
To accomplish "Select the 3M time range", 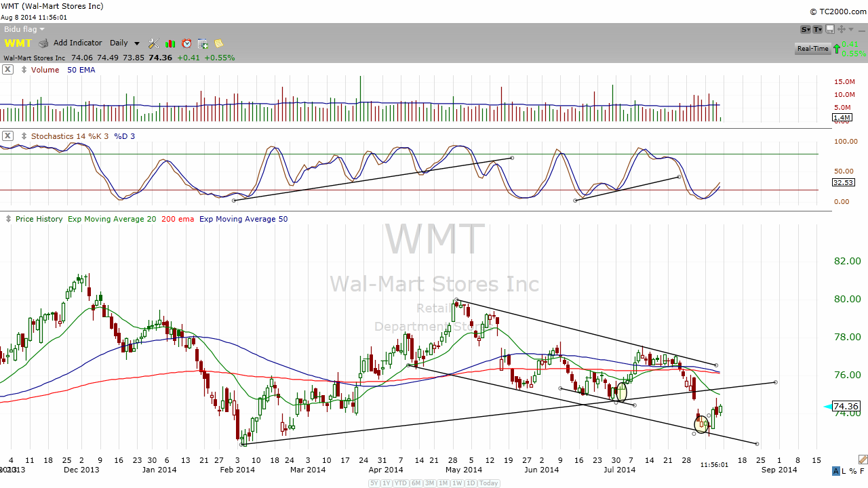I will pyautogui.click(x=429, y=483).
